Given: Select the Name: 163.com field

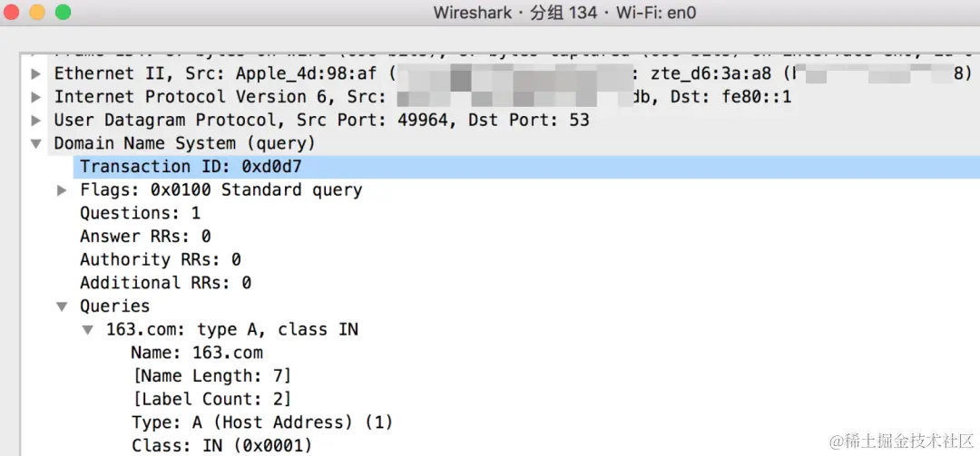Looking at the screenshot, I should 197,353.
